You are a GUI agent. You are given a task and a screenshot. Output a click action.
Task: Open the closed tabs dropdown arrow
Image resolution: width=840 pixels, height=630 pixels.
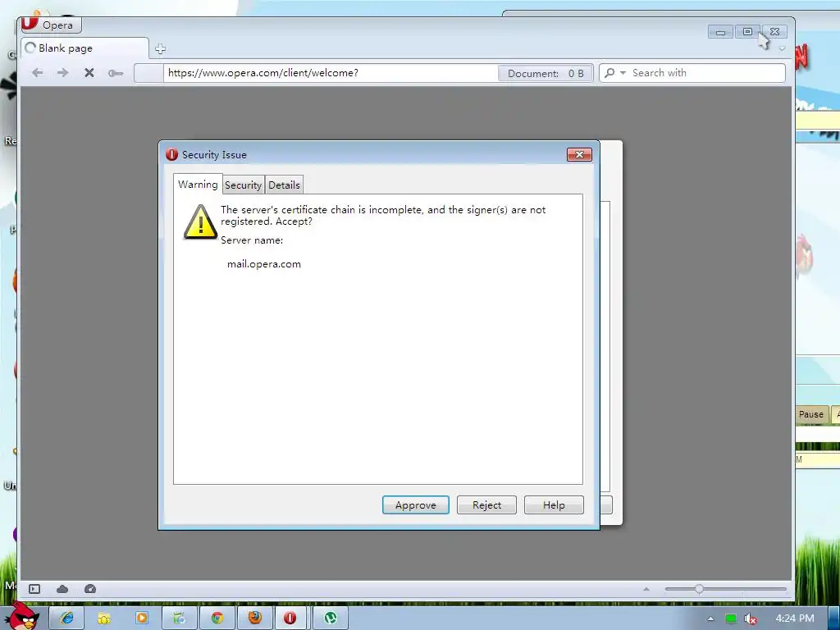782,48
